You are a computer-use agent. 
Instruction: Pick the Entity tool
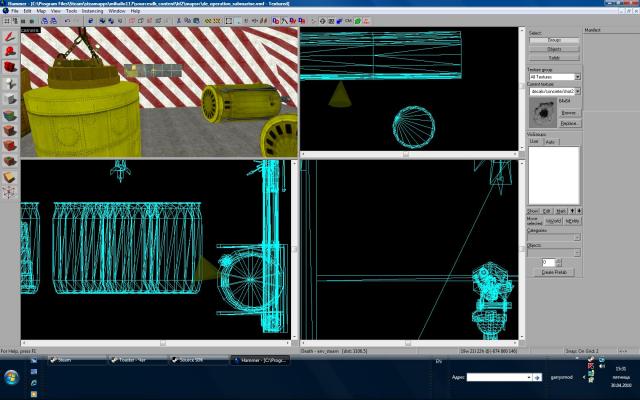9,85
